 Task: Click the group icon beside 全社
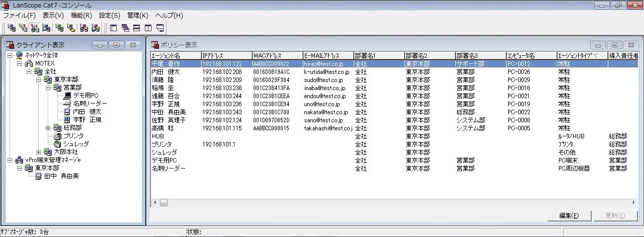[x=38, y=71]
